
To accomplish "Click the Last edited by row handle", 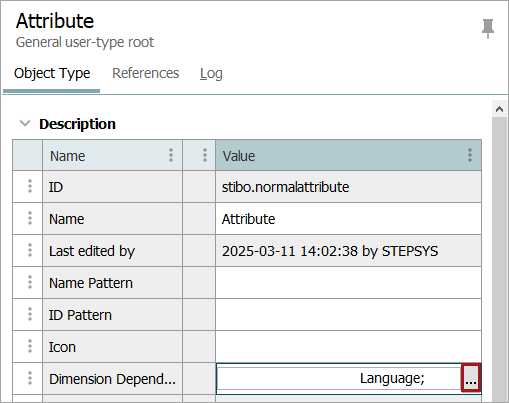I will (30, 250).
